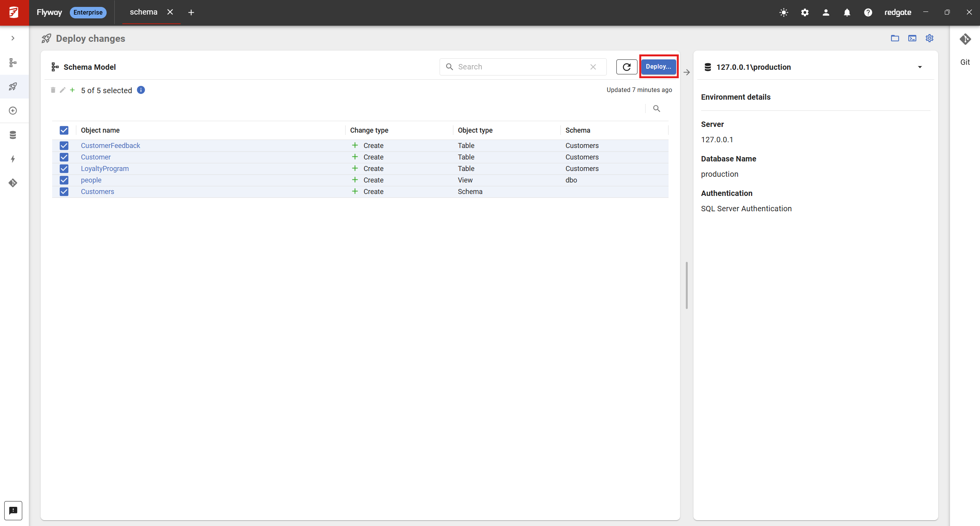Open the Schema Model sidebar icon
This screenshot has width=980, height=526.
tap(13, 62)
